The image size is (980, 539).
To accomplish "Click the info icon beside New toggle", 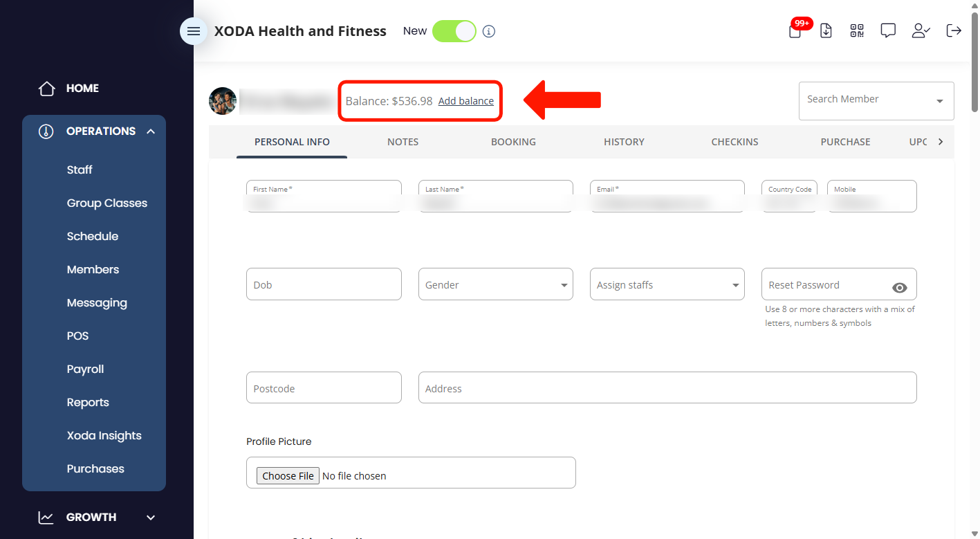I will 489,31.
